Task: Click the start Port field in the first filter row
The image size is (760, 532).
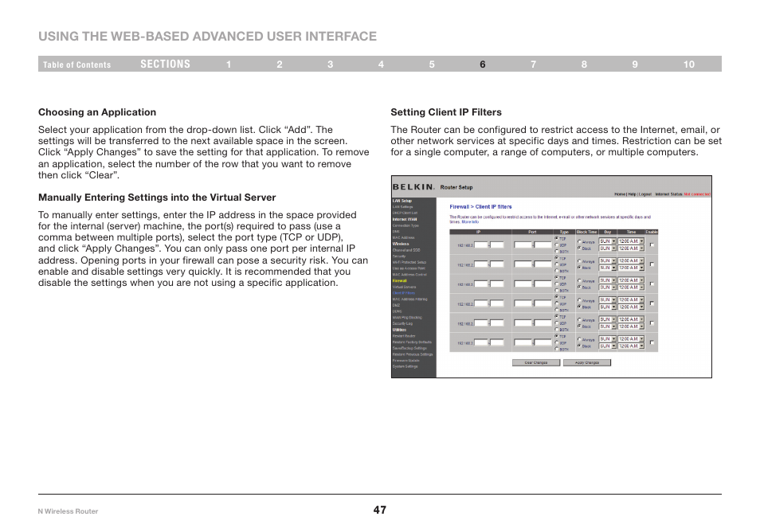Action: coord(523,244)
